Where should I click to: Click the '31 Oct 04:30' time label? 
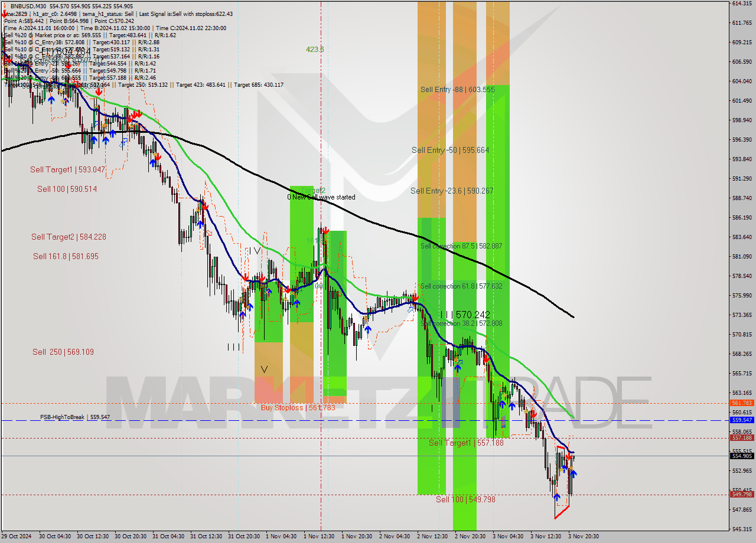point(168,537)
